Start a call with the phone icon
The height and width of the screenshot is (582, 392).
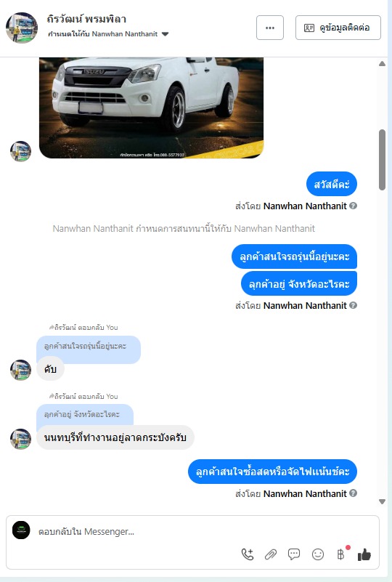tap(248, 554)
